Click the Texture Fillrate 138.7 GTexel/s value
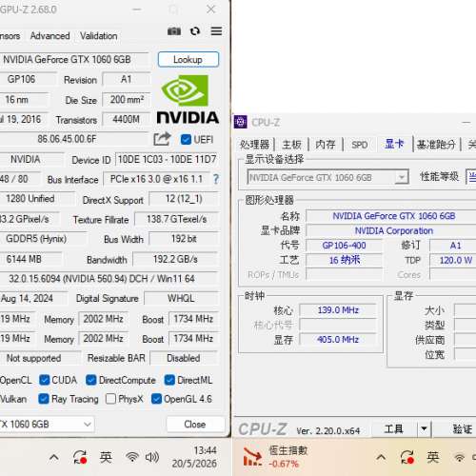This screenshot has height=476, width=476. [x=177, y=219]
